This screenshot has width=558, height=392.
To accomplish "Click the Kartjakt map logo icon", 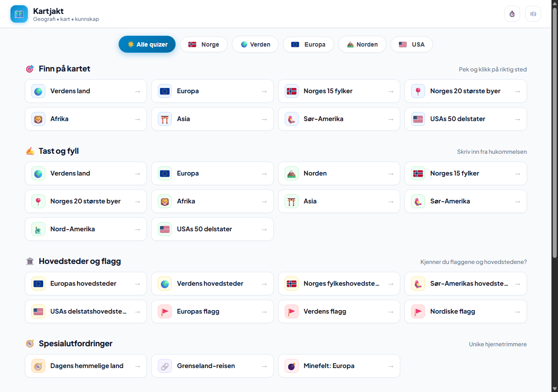I will 19,14.
